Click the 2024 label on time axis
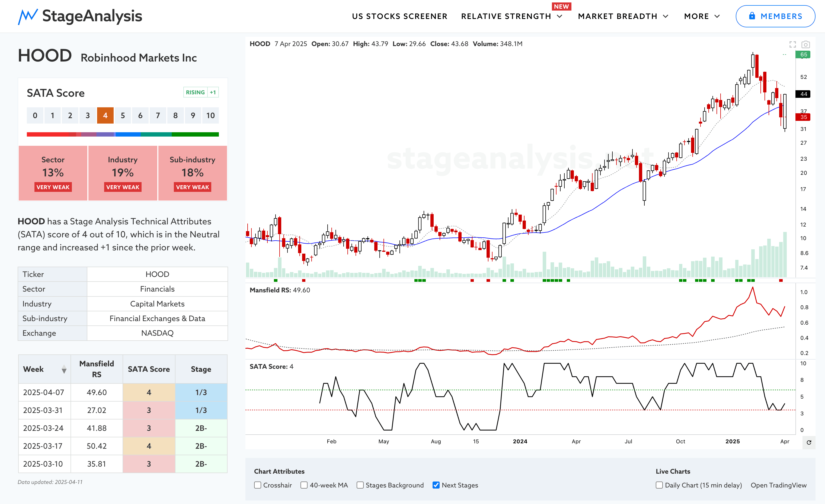Image resolution: width=825 pixels, height=504 pixels. coord(520,441)
